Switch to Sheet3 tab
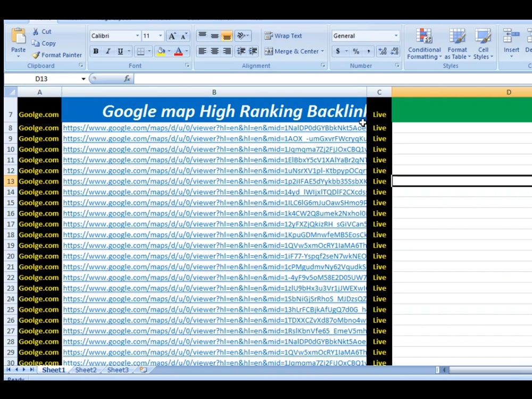Screen dimensions: 532x399 point(118,370)
